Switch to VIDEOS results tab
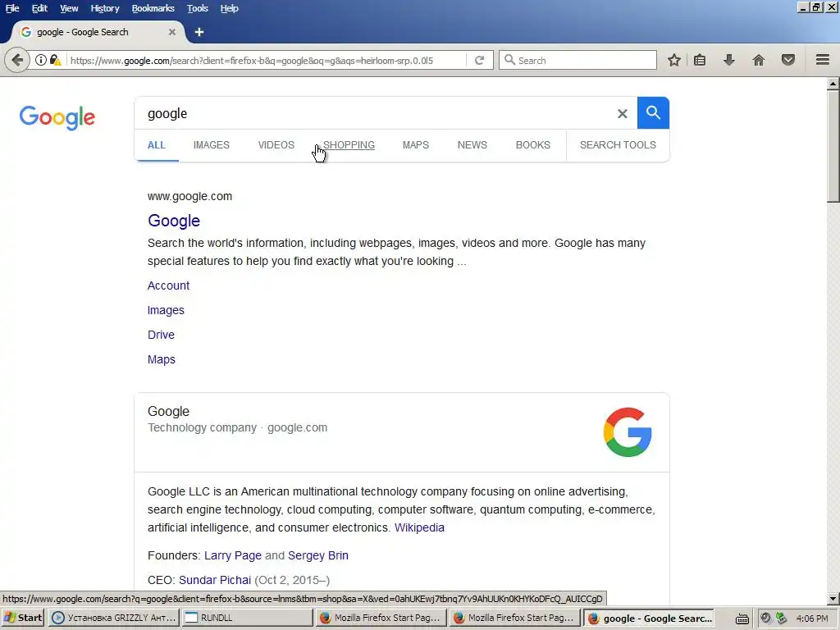The image size is (840, 630). pos(276,145)
